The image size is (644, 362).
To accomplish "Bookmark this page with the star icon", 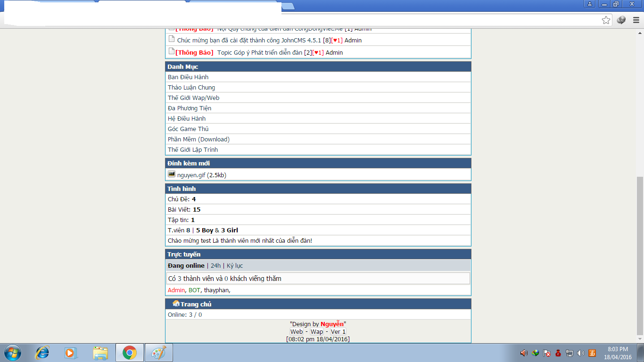I will [x=606, y=20].
